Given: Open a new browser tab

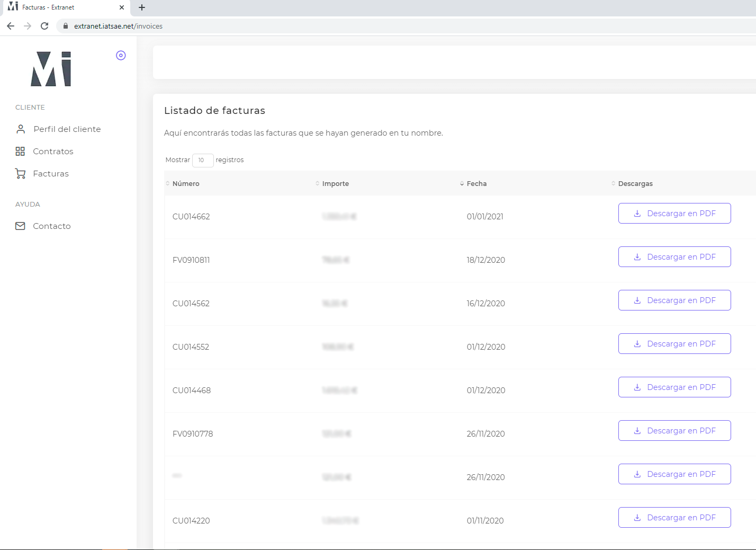Looking at the screenshot, I should [x=142, y=7].
